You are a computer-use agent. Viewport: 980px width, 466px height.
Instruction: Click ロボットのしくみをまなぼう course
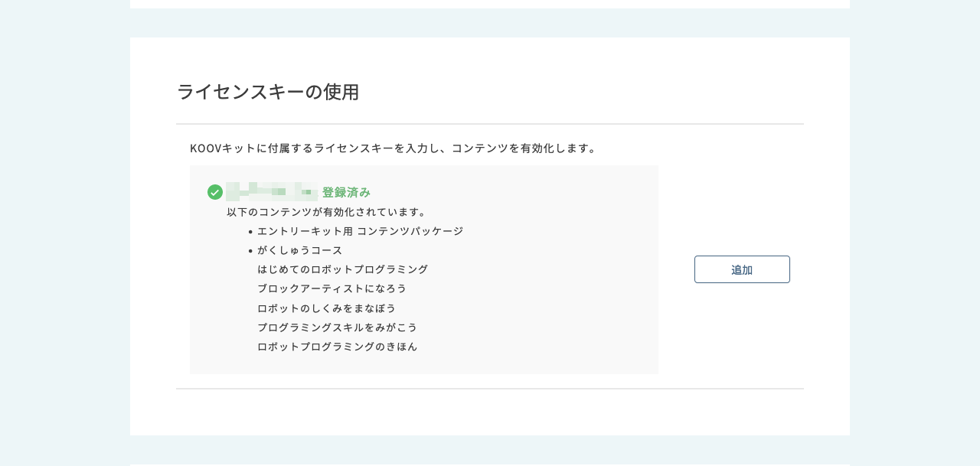pos(327,308)
